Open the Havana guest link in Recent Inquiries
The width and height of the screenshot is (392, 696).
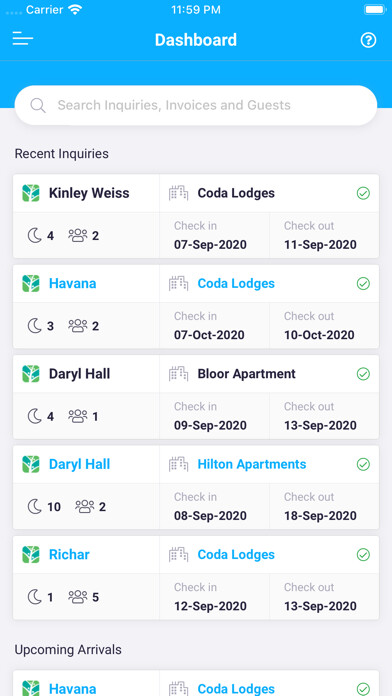click(72, 283)
